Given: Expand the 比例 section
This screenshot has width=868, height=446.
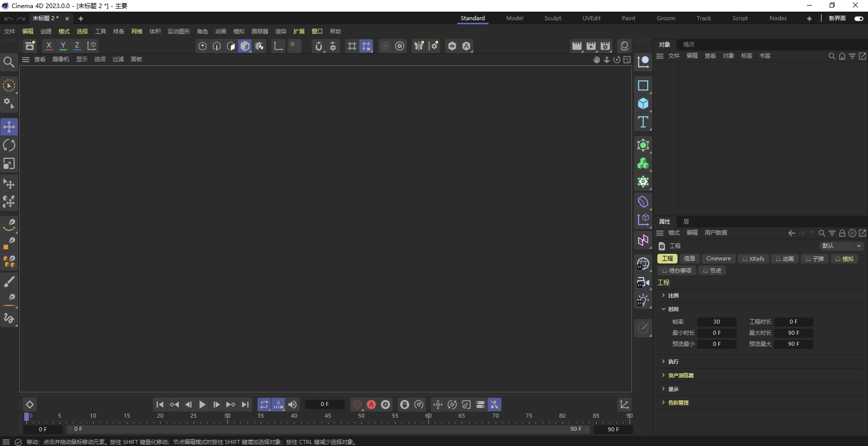Looking at the screenshot, I should [673, 295].
